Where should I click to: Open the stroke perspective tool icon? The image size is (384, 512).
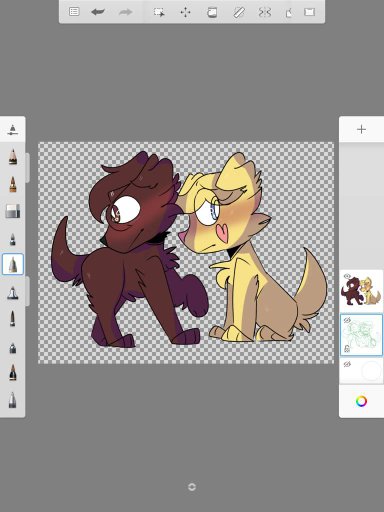(289, 13)
